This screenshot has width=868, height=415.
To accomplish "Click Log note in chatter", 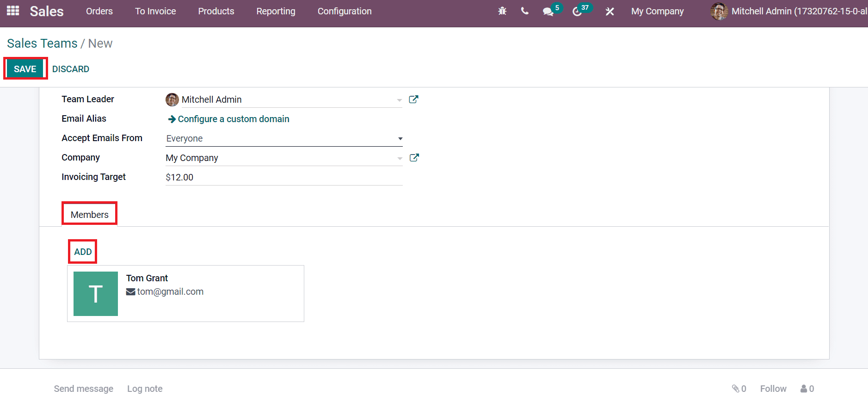I will click(145, 389).
